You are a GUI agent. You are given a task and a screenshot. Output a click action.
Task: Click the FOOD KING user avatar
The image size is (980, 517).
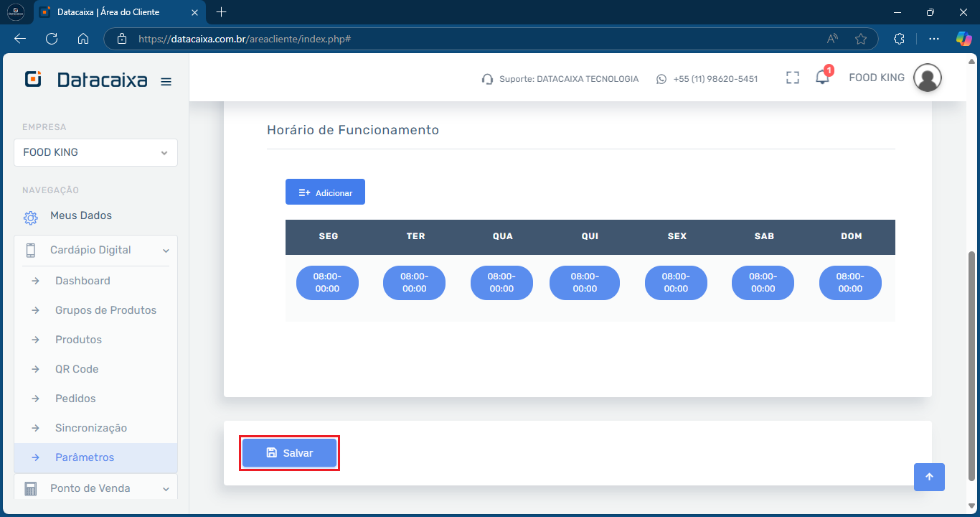coord(927,78)
